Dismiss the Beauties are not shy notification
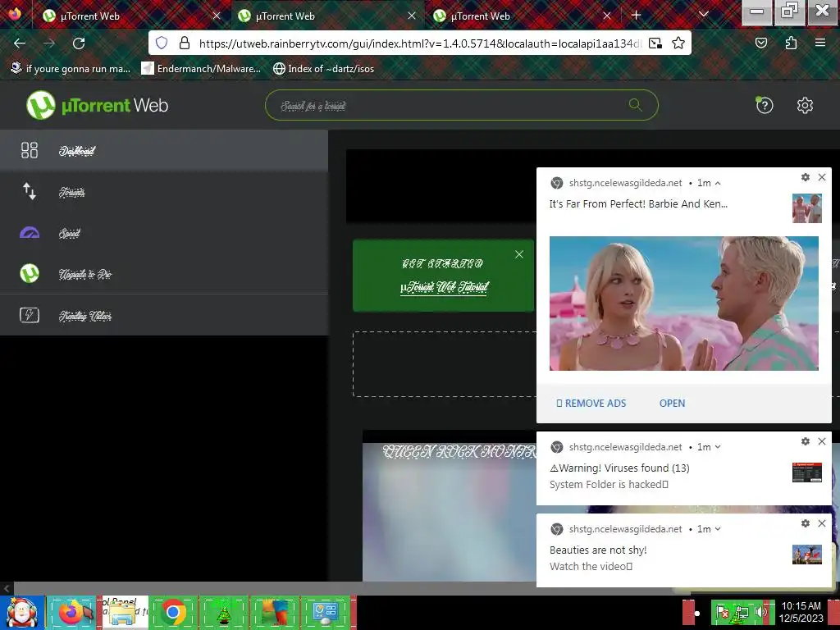The height and width of the screenshot is (630, 840). point(822,523)
